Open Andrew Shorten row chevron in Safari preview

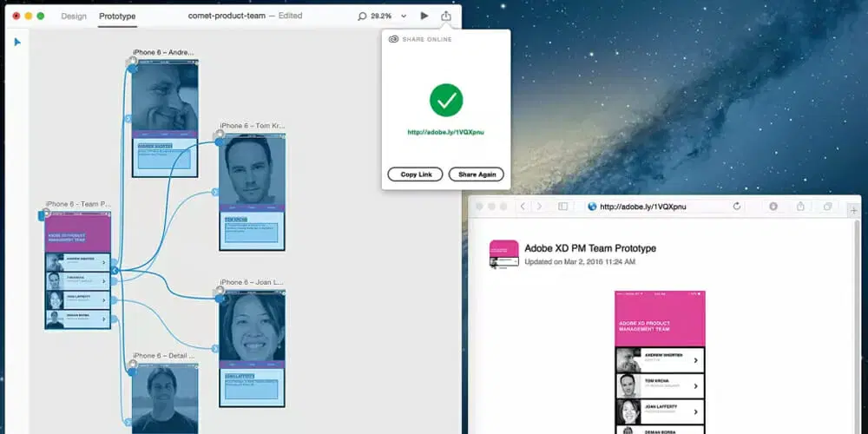click(x=696, y=360)
